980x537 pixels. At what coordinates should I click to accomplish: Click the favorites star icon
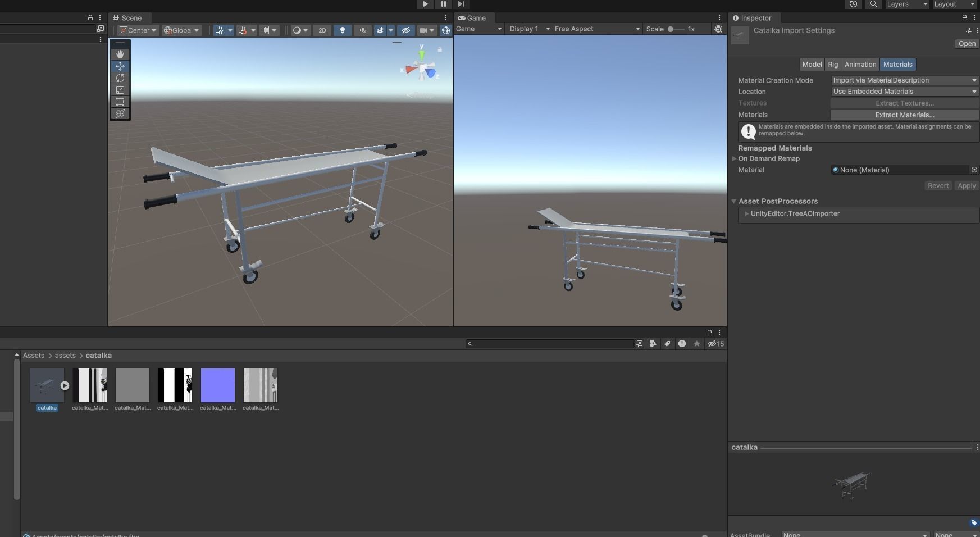point(697,344)
